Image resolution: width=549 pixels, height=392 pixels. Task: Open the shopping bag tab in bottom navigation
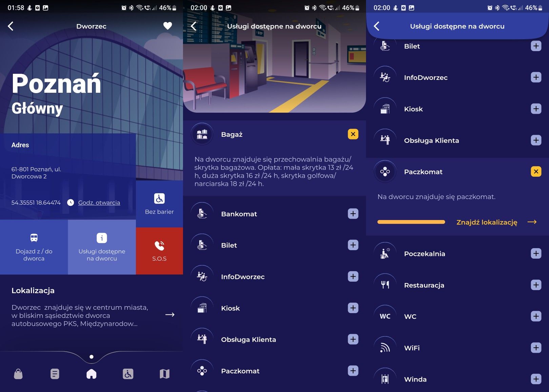pos(18,374)
